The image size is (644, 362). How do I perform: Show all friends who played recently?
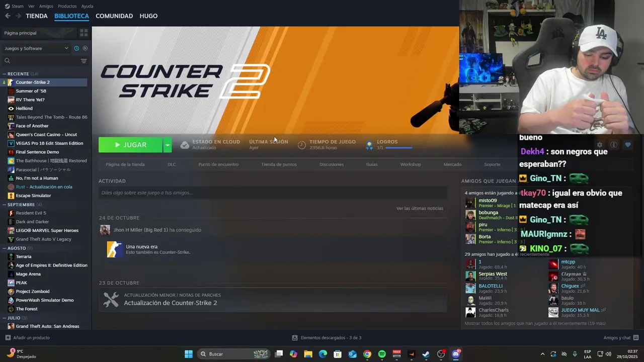point(535,323)
